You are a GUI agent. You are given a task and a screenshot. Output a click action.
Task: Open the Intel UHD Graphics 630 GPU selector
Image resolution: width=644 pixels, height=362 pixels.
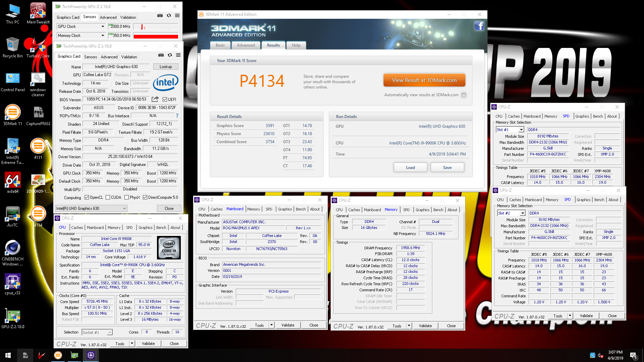(91, 208)
